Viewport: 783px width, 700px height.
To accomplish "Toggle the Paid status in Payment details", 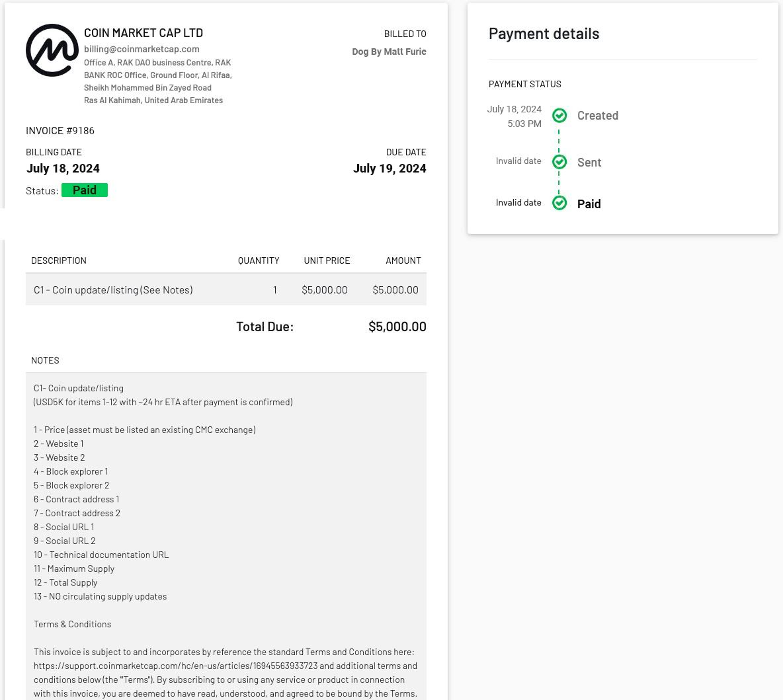I will click(559, 203).
